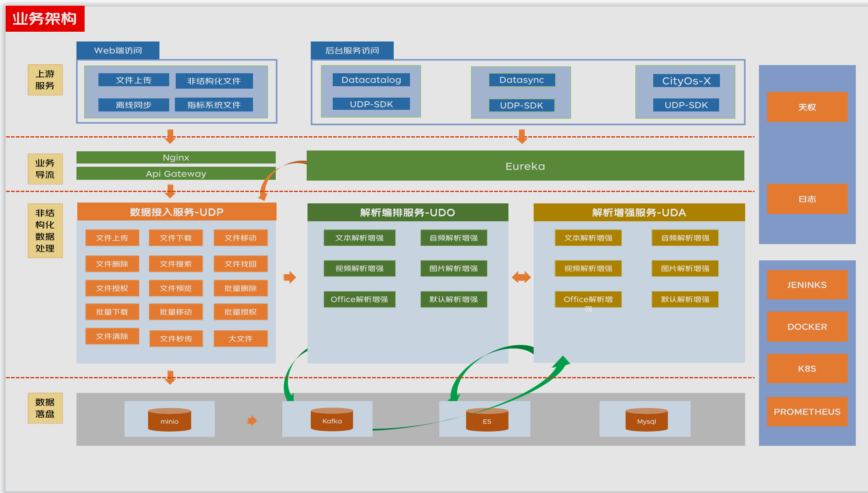Click the 天权 orange block

coord(807,107)
